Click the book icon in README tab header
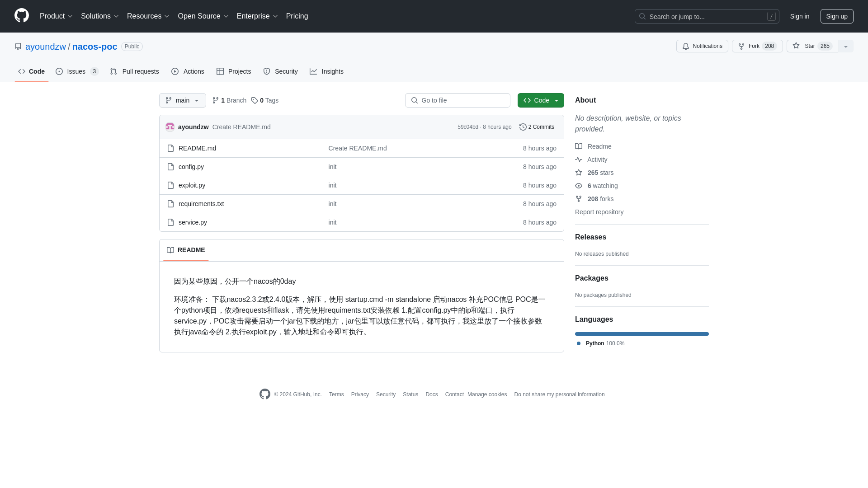 (170, 250)
